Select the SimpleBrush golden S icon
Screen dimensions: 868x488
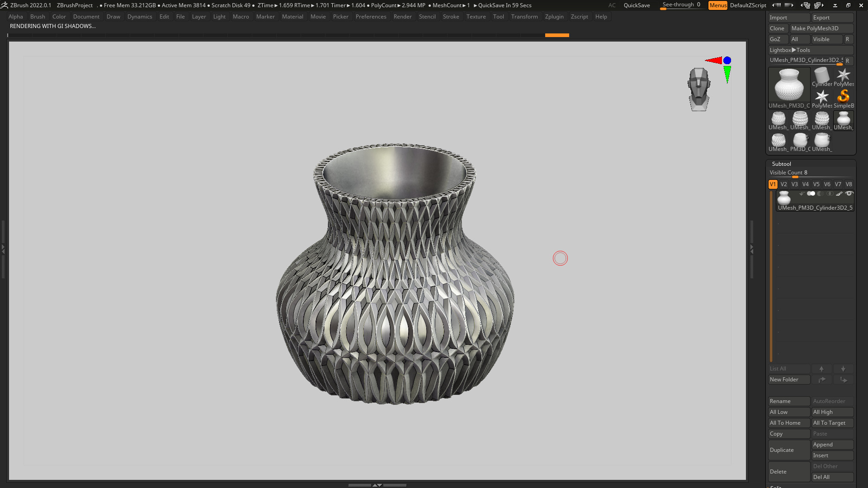click(844, 99)
